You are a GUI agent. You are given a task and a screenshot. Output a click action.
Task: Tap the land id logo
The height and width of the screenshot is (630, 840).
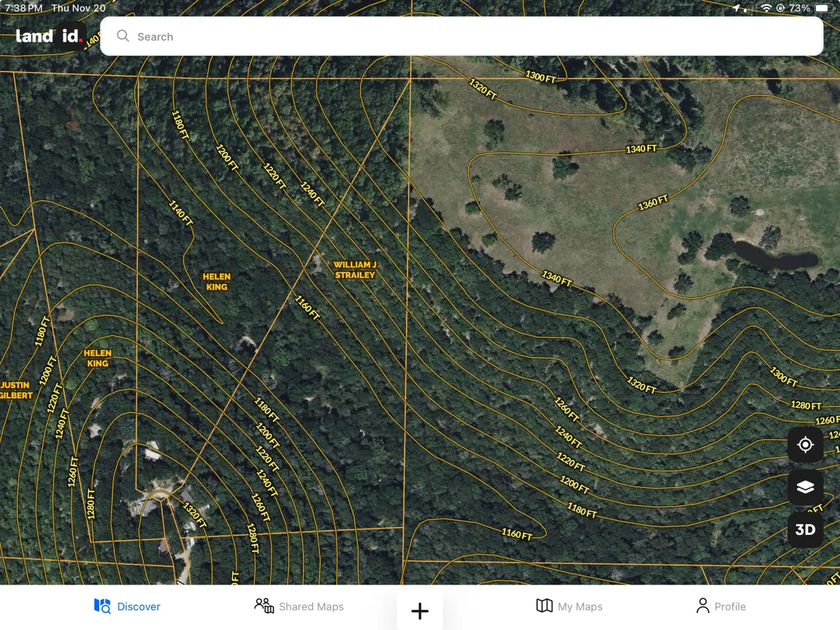50,36
